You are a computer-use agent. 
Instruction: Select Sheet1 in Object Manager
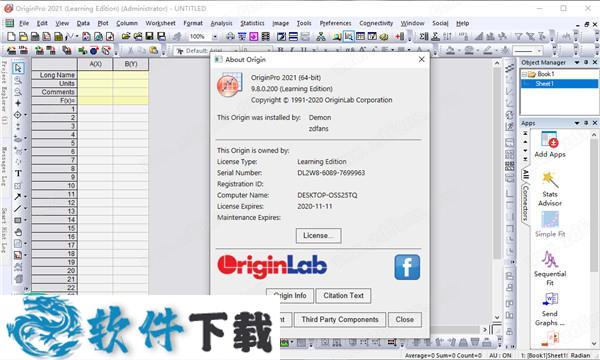click(545, 84)
